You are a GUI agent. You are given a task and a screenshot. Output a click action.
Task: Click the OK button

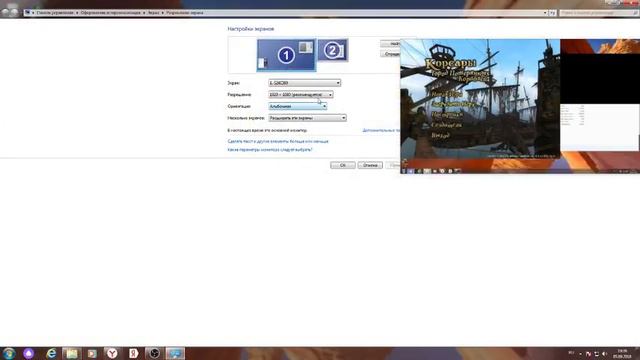pos(342,165)
